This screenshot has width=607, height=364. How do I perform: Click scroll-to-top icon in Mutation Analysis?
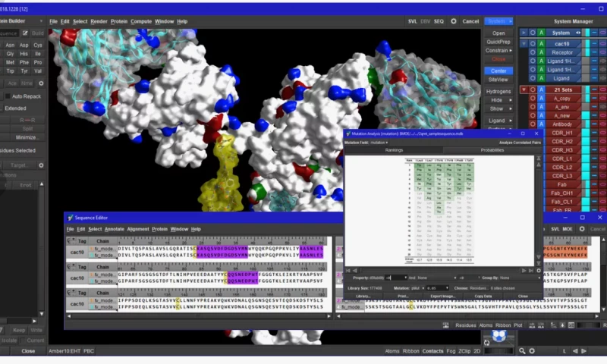(539, 158)
